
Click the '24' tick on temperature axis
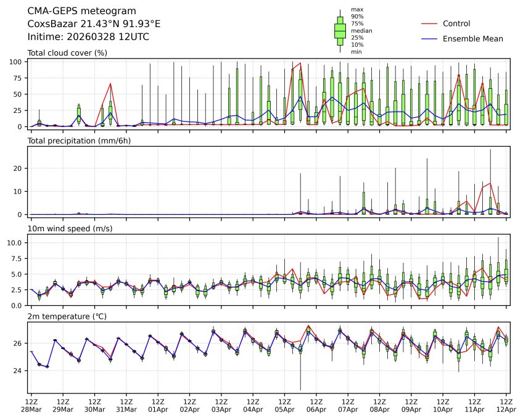pyautogui.click(x=20, y=371)
